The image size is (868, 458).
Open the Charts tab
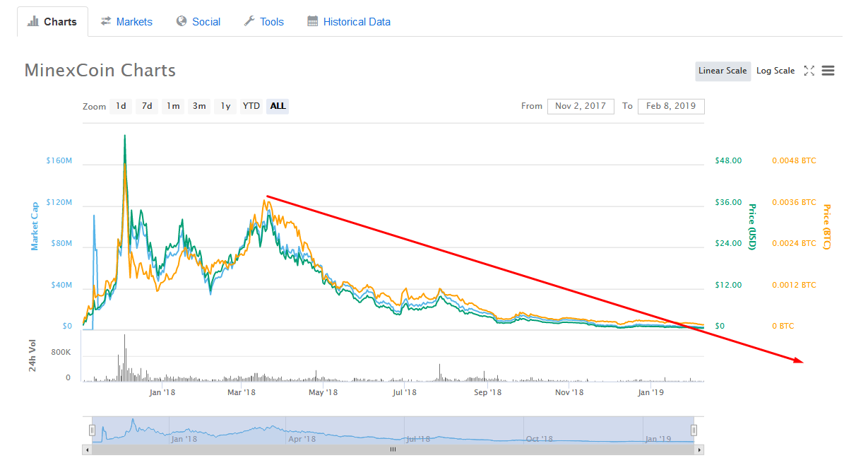coord(52,22)
